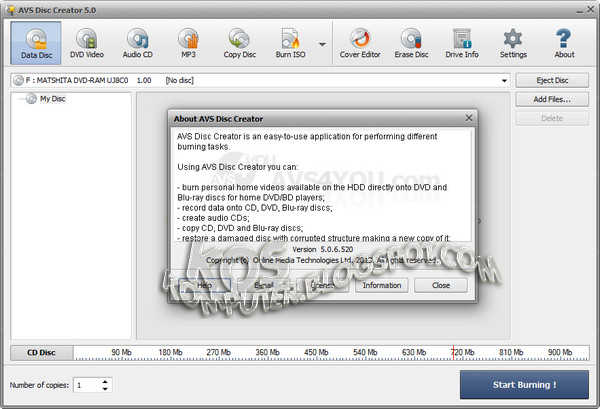Choose the Audio CD project
Viewport: 600px width, 409px height.
(137, 43)
